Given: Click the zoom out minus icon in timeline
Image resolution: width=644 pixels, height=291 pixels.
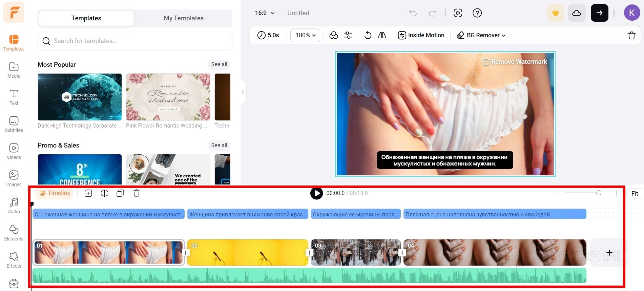Looking at the screenshot, I should [x=556, y=193].
